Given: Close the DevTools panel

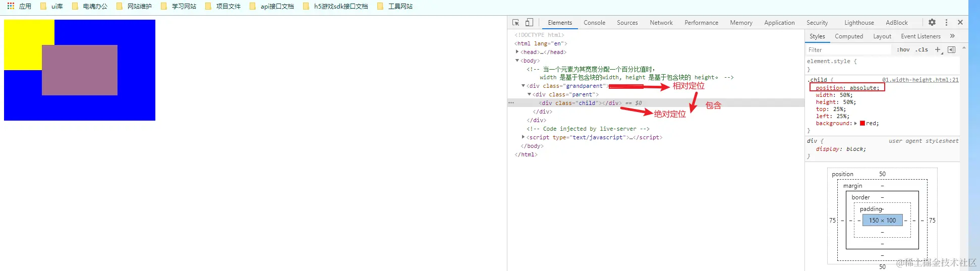Looking at the screenshot, I should coord(960,22).
